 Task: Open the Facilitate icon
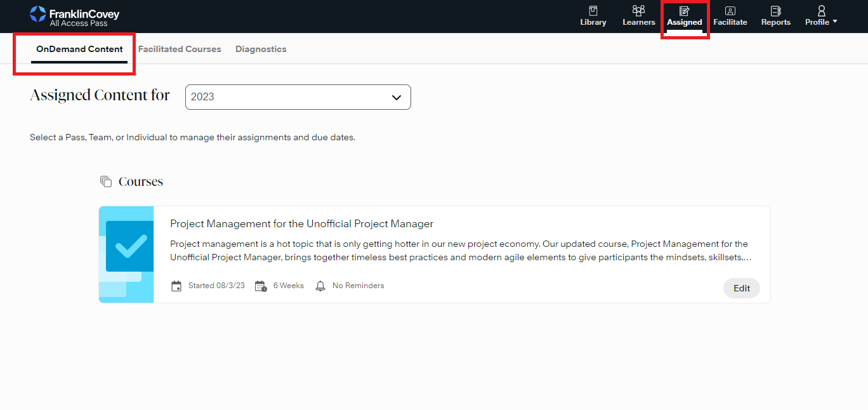point(730,11)
